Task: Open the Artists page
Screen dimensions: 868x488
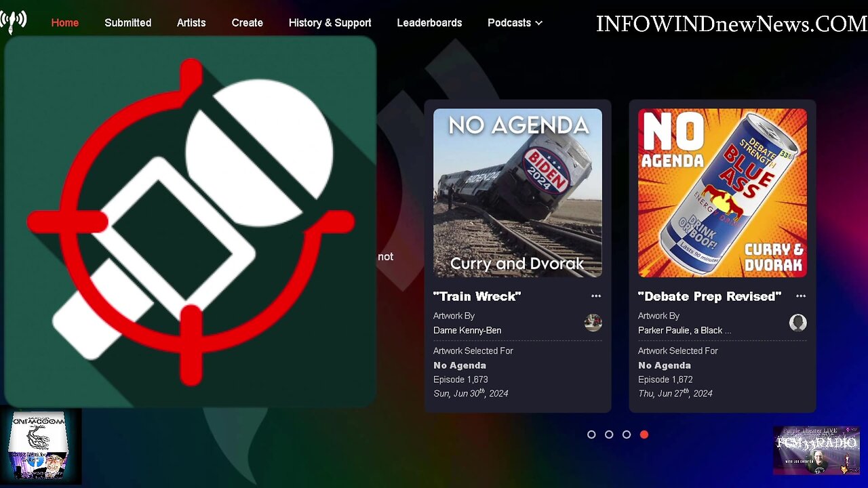Action: point(191,22)
